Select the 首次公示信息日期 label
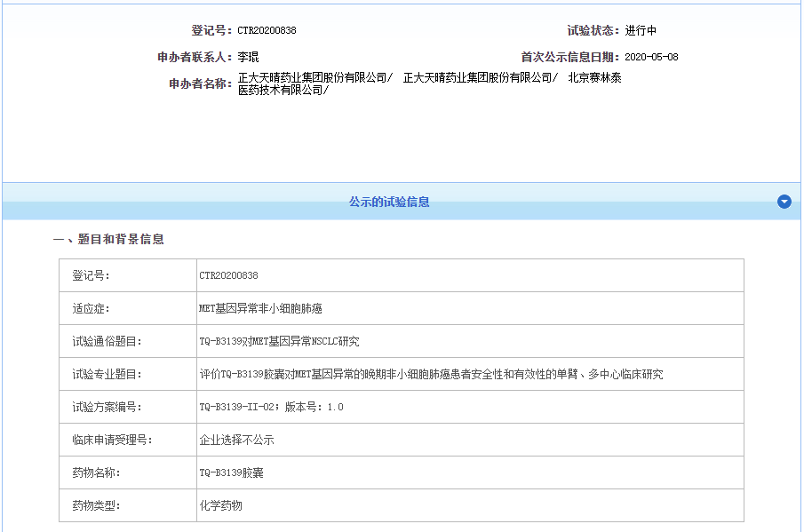 pyautogui.click(x=570, y=58)
